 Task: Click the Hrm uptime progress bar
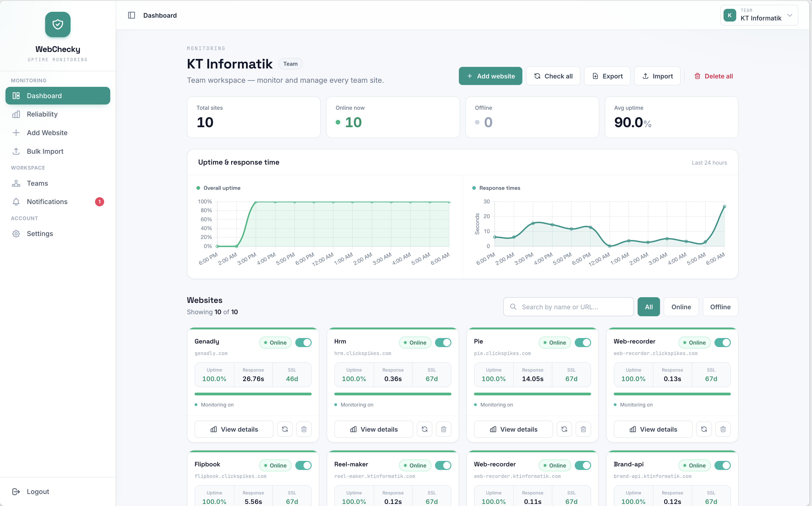click(393, 394)
